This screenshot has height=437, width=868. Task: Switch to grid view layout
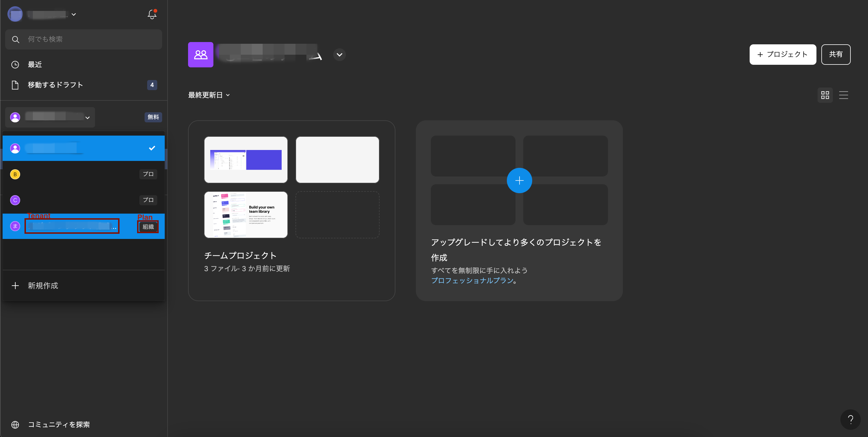pos(825,95)
